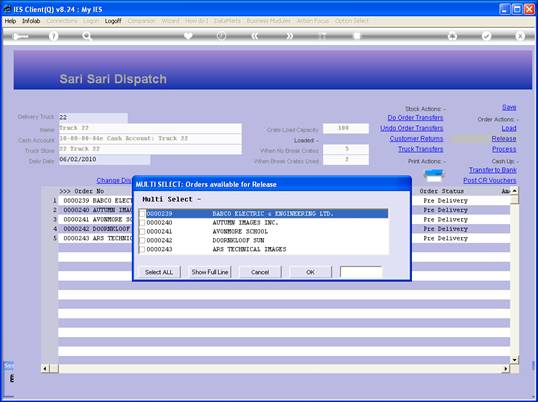Click the Show Full Line button
538x402 pixels.
tap(210, 272)
